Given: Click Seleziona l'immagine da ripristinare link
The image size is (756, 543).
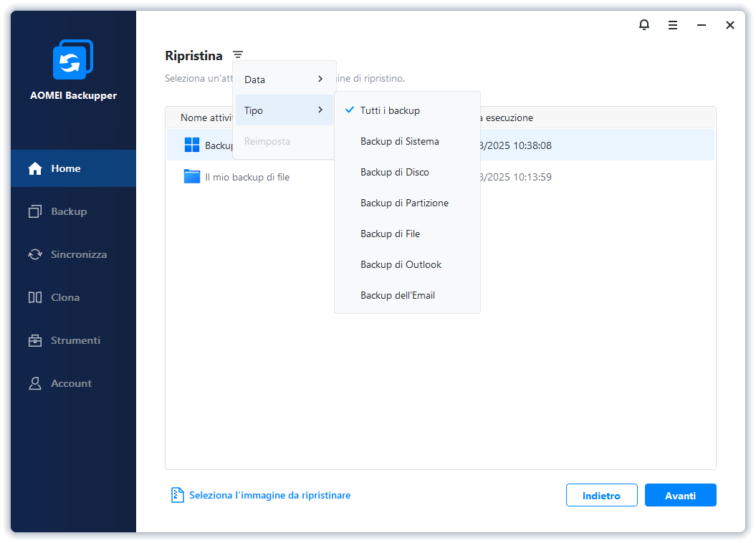Looking at the screenshot, I should [x=269, y=495].
